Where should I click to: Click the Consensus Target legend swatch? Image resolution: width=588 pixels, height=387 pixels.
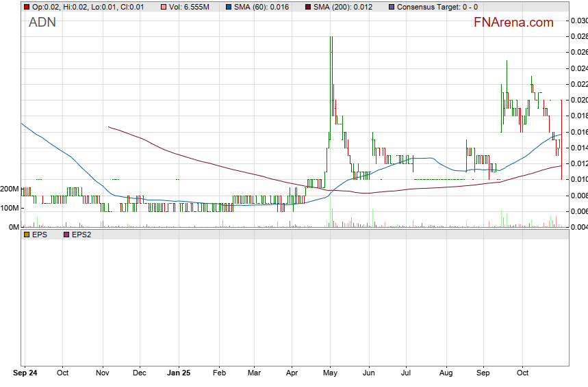tap(391, 7)
